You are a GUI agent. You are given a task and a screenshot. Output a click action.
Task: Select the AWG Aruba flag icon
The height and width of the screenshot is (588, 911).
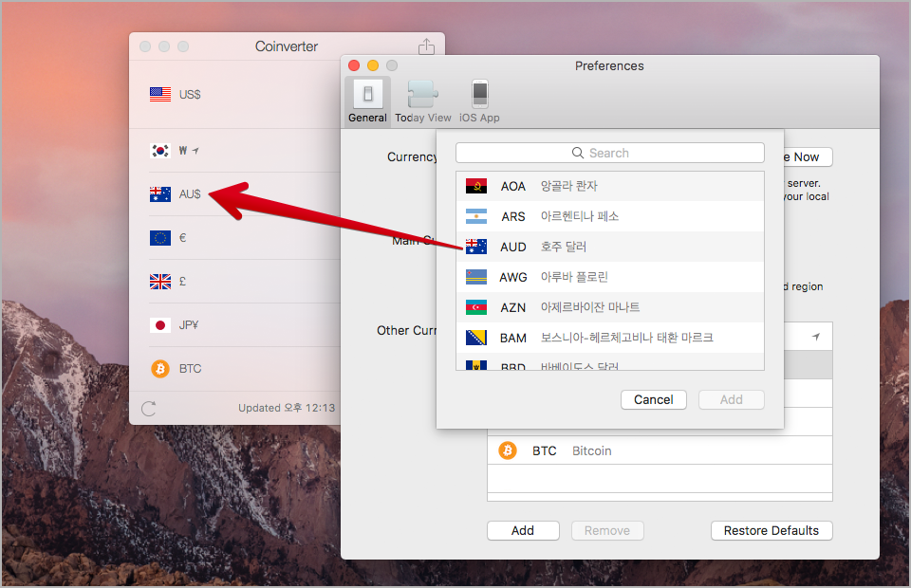pyautogui.click(x=476, y=277)
